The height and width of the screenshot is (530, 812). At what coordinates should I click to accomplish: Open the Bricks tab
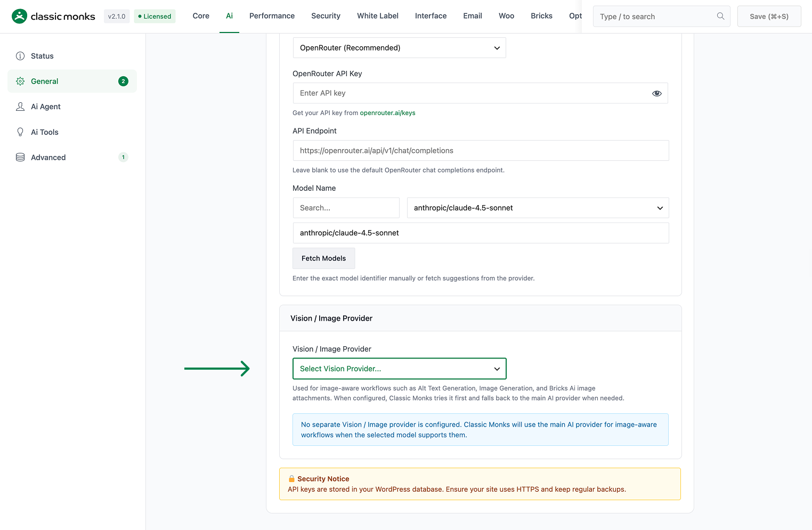pos(541,16)
